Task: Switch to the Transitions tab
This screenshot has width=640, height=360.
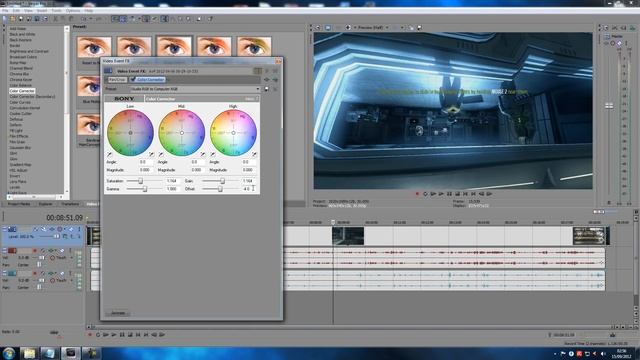Action: point(70,204)
